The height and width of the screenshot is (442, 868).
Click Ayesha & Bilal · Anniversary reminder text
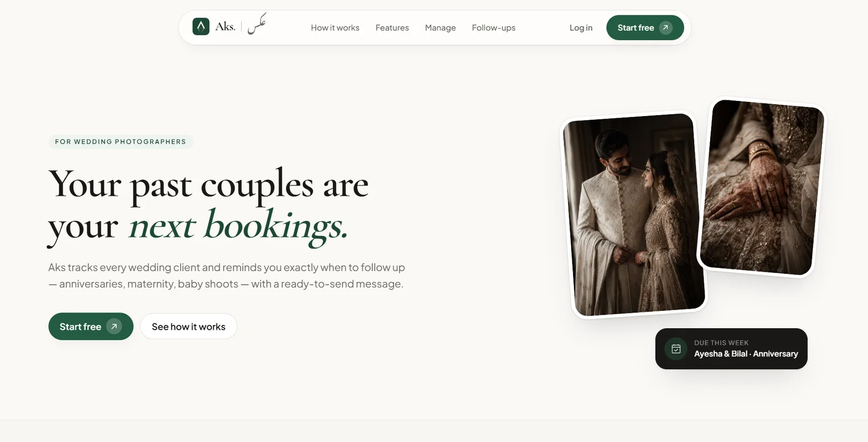746,354
